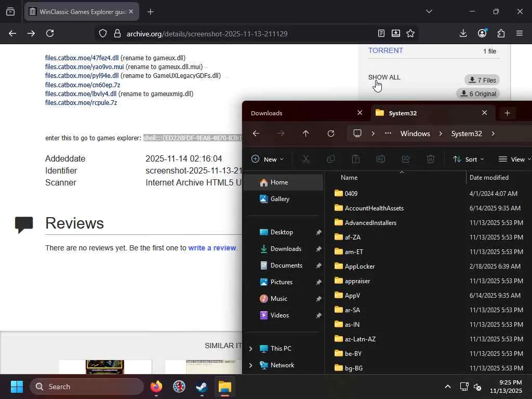Add new File Explorer tab
The height and width of the screenshot is (399, 532).
507,113
